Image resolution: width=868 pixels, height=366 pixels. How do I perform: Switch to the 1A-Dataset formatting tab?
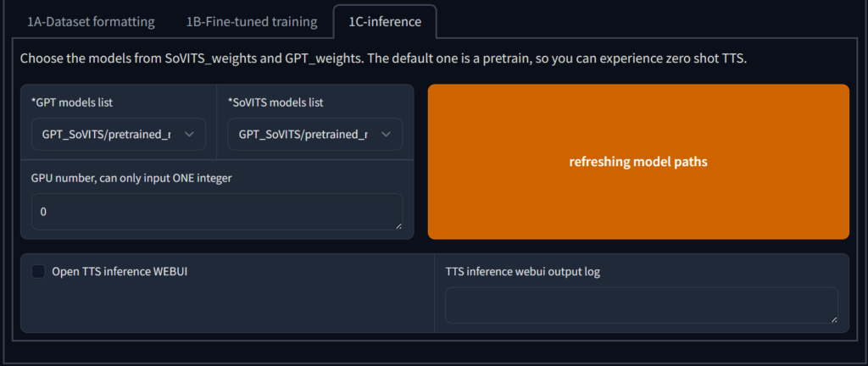click(91, 22)
